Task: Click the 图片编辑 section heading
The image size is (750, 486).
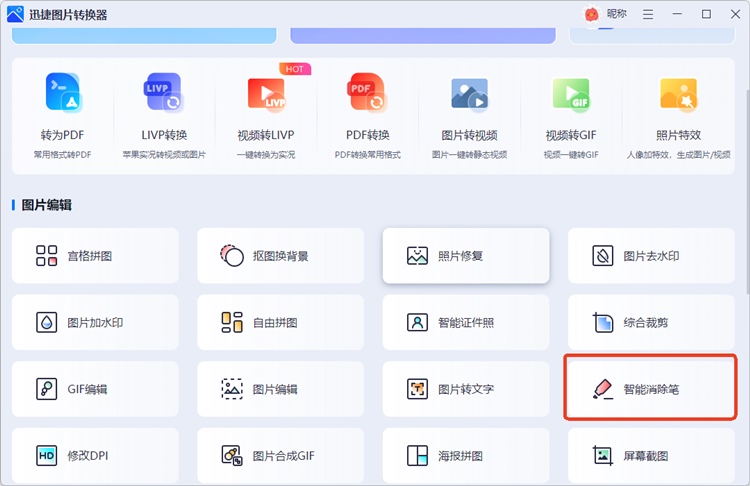Action: coord(46,205)
